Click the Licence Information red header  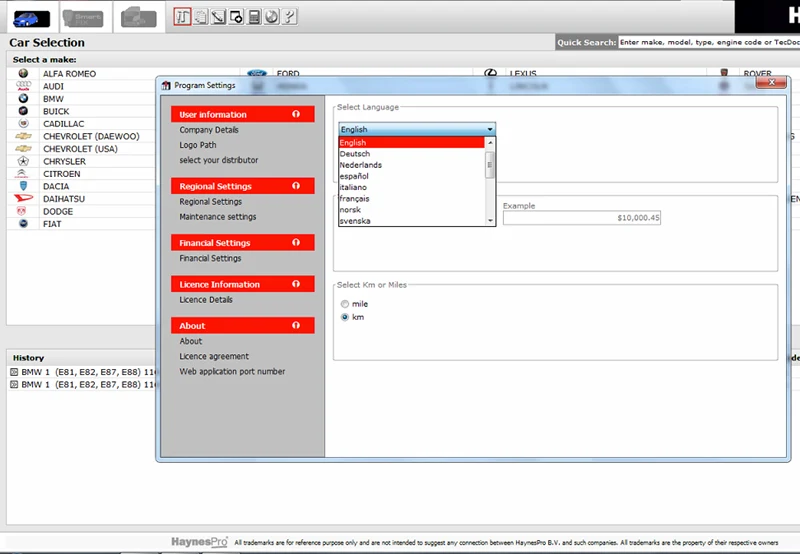(x=242, y=284)
